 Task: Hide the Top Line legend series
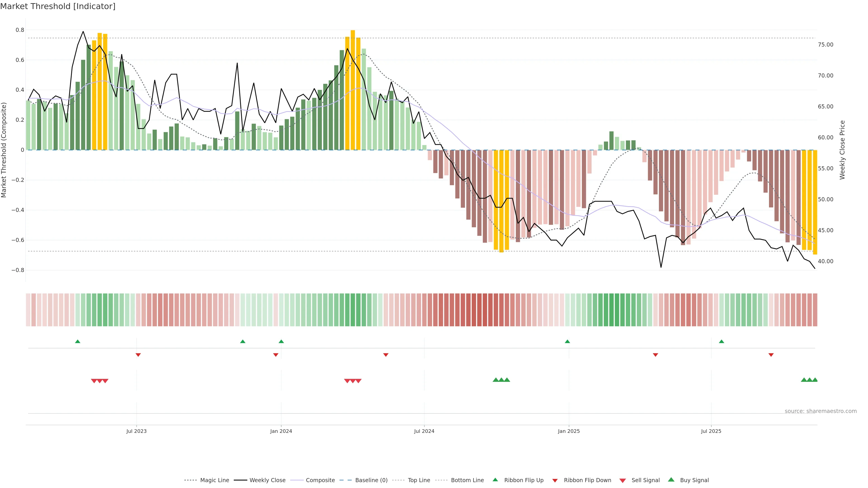(419, 480)
